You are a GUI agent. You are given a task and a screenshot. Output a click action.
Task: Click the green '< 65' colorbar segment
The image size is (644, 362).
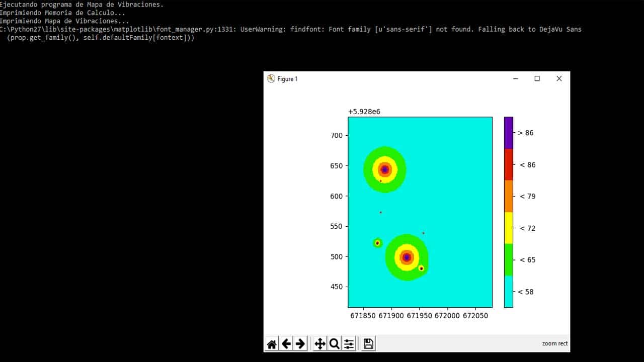pos(509,259)
